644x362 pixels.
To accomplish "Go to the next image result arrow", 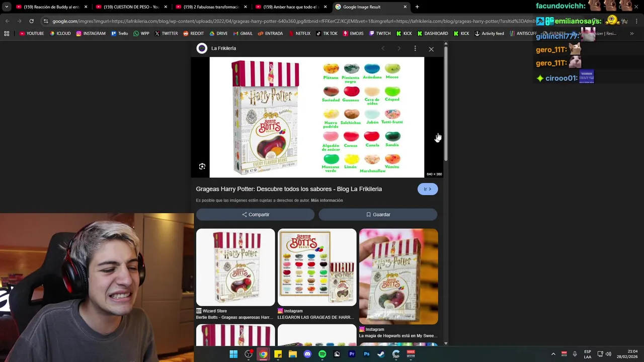I will 399,48.
